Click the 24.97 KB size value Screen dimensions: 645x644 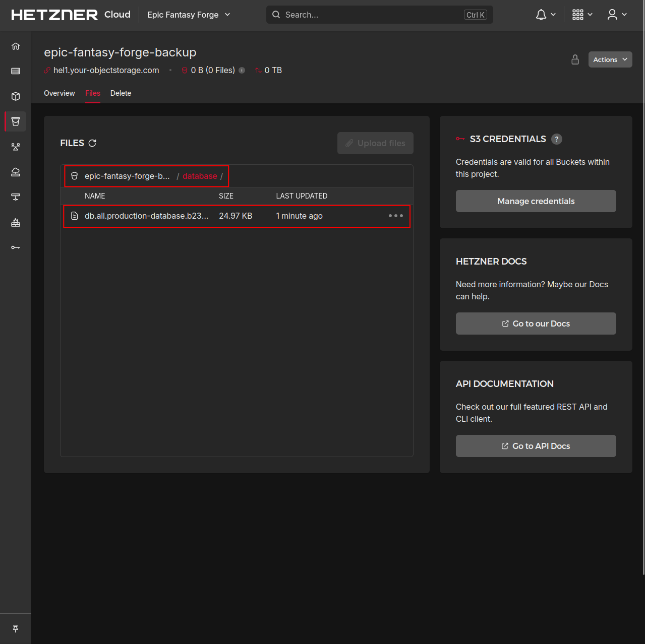(236, 216)
